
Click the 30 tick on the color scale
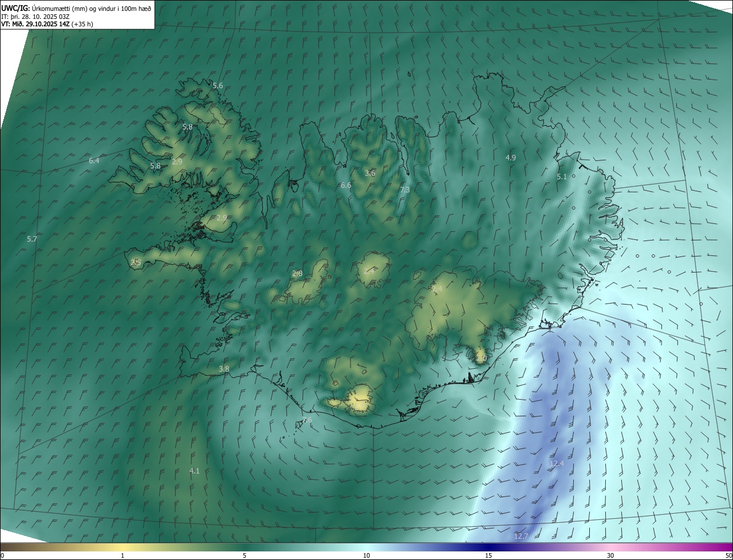[610, 555]
